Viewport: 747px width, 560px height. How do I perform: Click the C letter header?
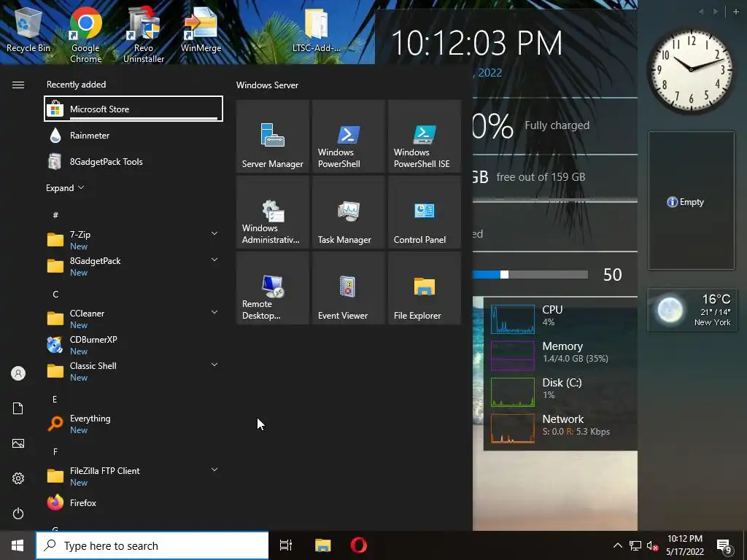coord(55,295)
